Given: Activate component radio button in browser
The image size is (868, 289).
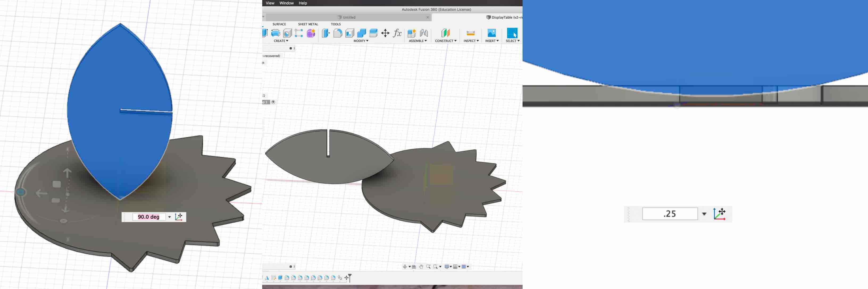Looking at the screenshot, I should click(273, 102).
